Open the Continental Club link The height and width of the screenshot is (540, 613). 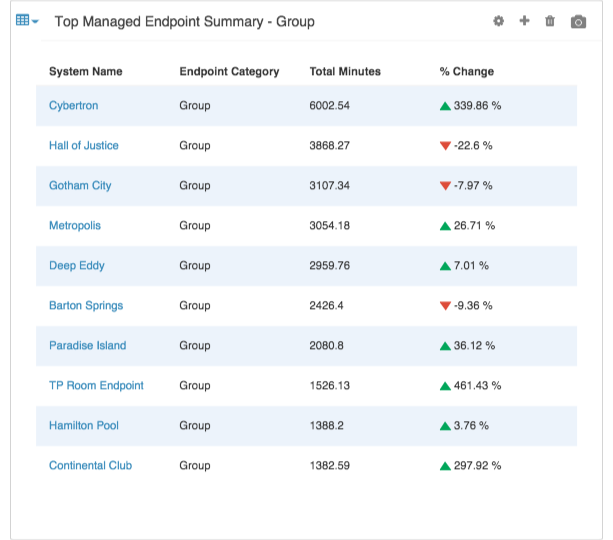(90, 465)
